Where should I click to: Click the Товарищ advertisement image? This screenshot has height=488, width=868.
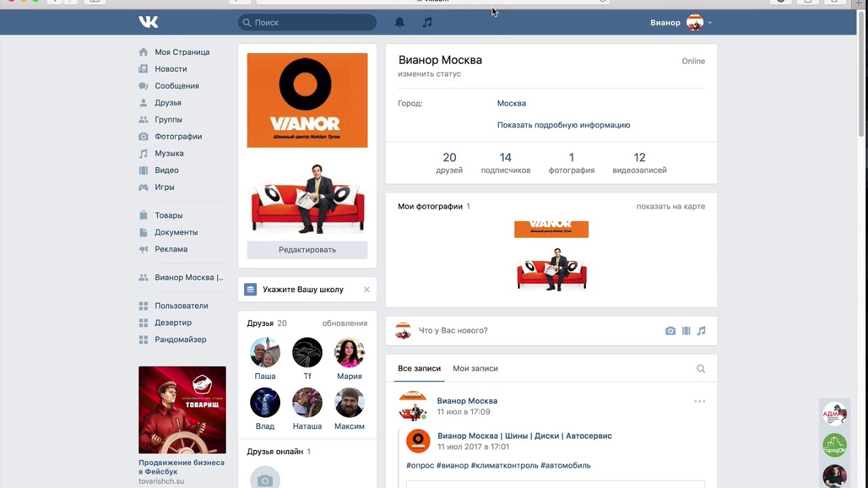[x=182, y=410]
